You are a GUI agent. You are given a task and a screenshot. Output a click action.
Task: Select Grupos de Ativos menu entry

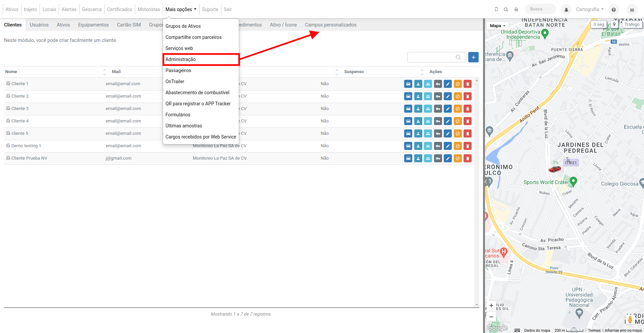coord(201,26)
